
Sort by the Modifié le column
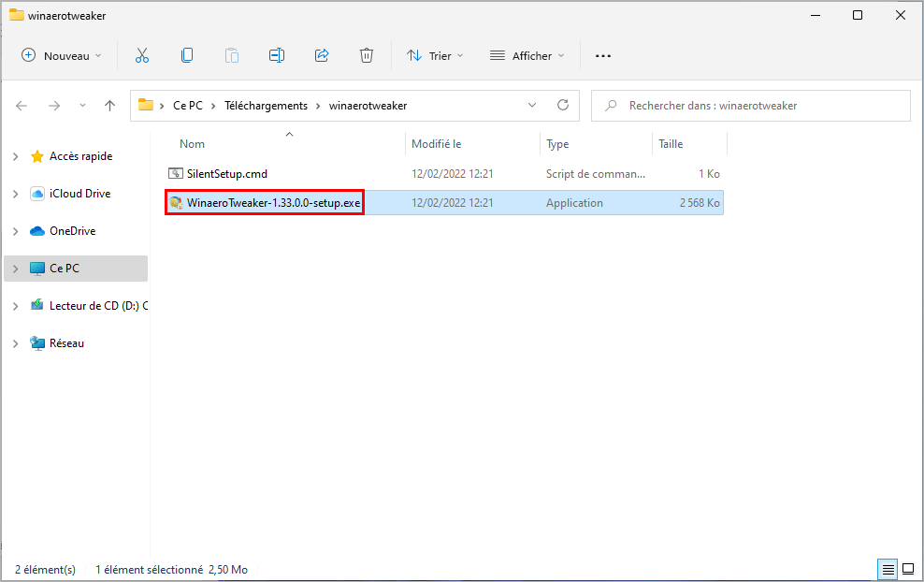pyautogui.click(x=436, y=144)
